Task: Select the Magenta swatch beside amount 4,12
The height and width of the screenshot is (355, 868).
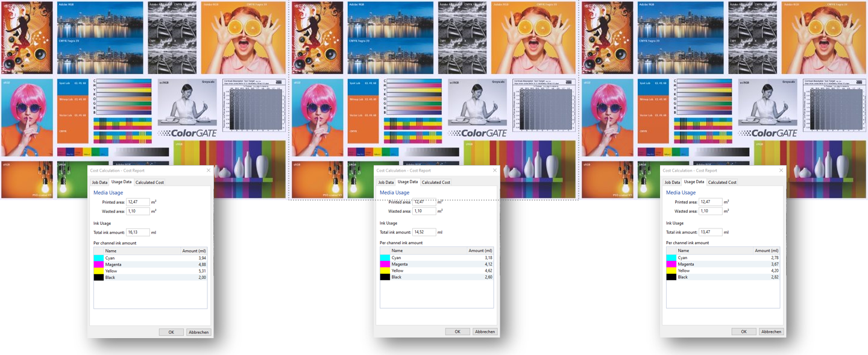Action: point(385,264)
